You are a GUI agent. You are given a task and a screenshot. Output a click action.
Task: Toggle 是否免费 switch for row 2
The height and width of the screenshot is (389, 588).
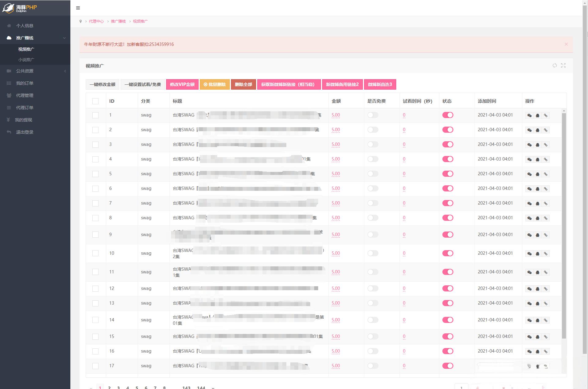373,130
